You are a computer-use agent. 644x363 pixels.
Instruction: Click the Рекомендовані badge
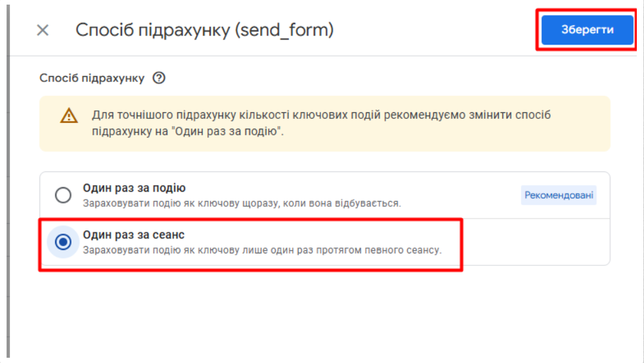point(559,195)
